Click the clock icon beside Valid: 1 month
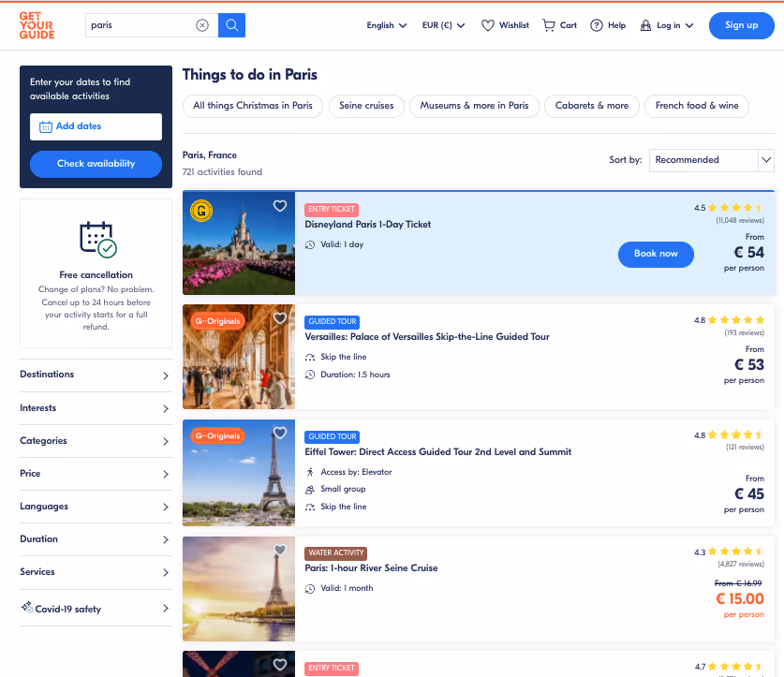 click(x=310, y=588)
